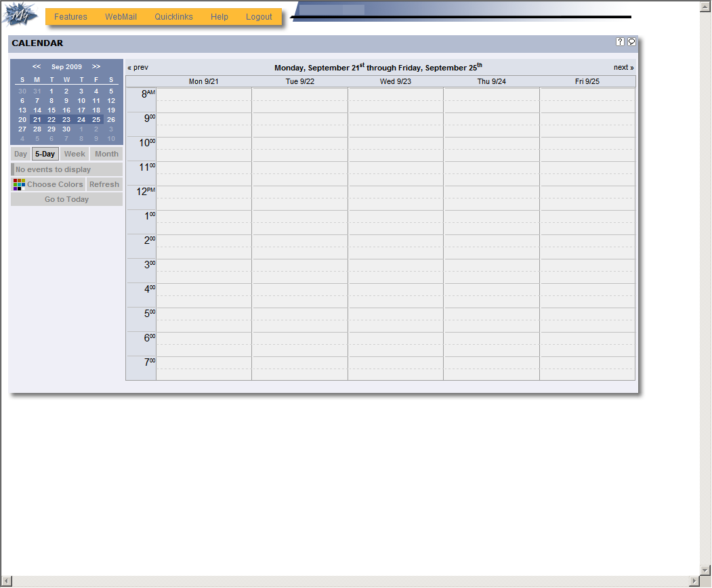Click the next » week link
The width and height of the screenshot is (712, 588).
pos(623,67)
